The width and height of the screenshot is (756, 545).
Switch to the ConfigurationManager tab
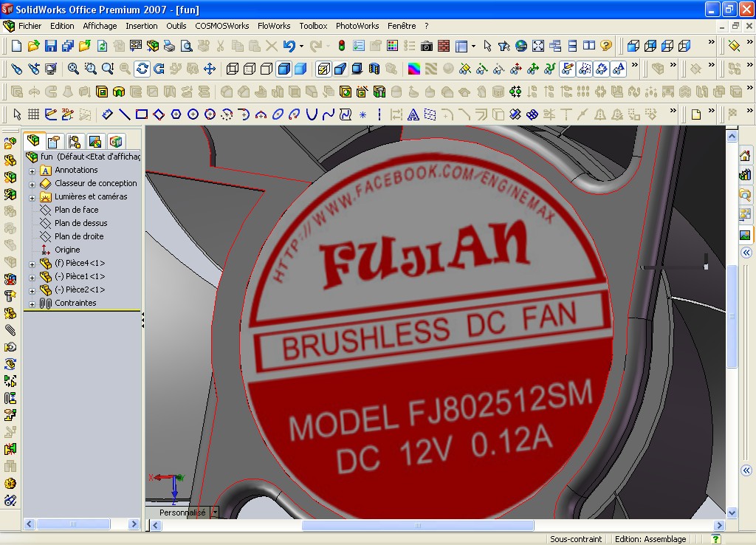75,141
